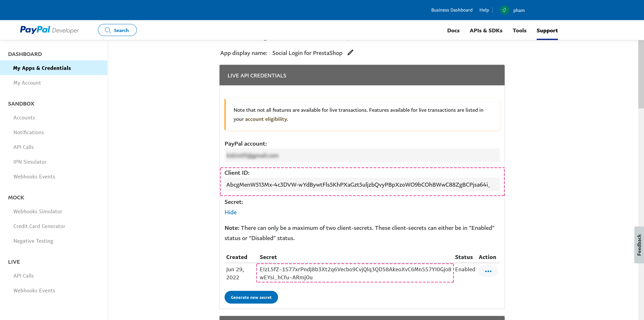Open the three-dots action menu for secret
Viewport: 644px width, 320px height.
[488, 271]
